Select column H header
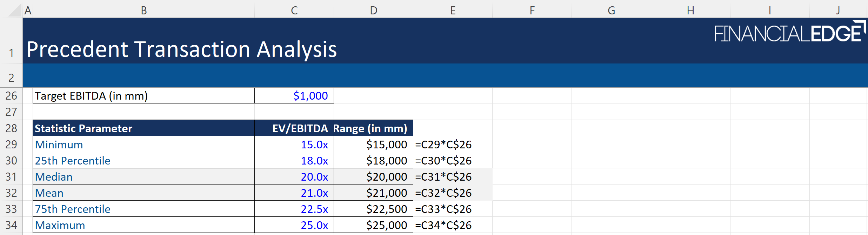The image size is (868, 235). [690, 10]
